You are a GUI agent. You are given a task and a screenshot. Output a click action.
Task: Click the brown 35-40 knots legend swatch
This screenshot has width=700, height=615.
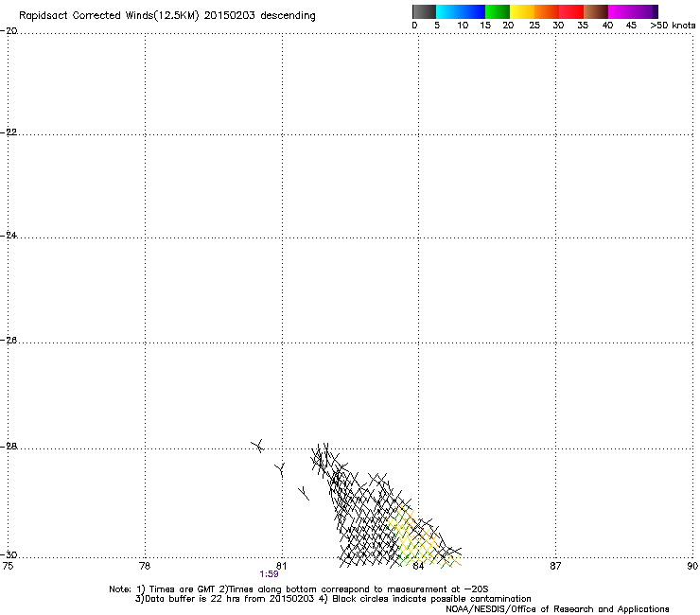[596, 11]
